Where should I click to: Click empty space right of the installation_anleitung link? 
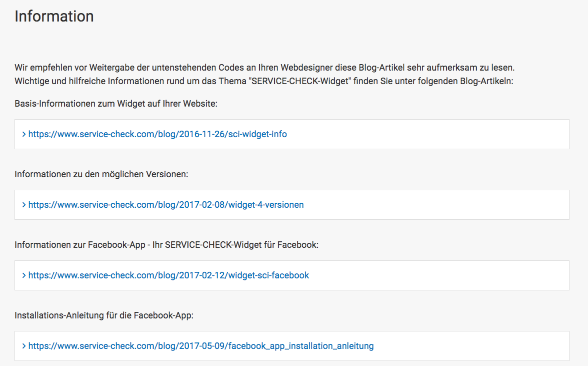[x=470, y=346]
